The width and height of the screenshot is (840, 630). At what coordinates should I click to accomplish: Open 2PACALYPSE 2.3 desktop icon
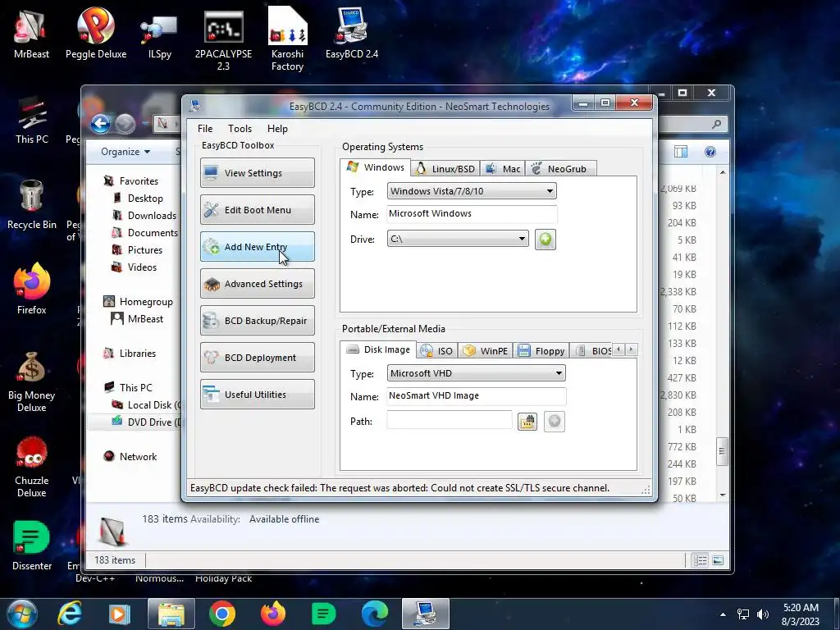(x=223, y=40)
